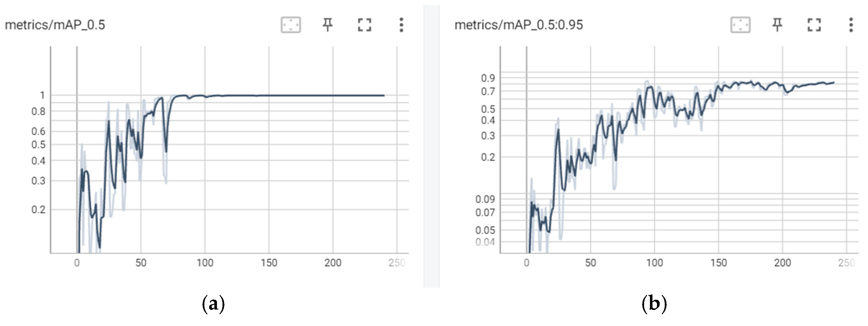The image size is (868, 326).
Task: Open more options menu of mAP_0.5 card
Action: pyautogui.click(x=401, y=25)
